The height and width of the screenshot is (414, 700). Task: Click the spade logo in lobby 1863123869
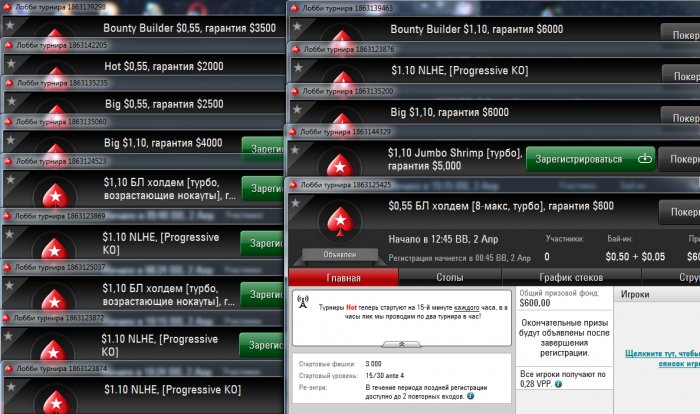click(x=54, y=248)
